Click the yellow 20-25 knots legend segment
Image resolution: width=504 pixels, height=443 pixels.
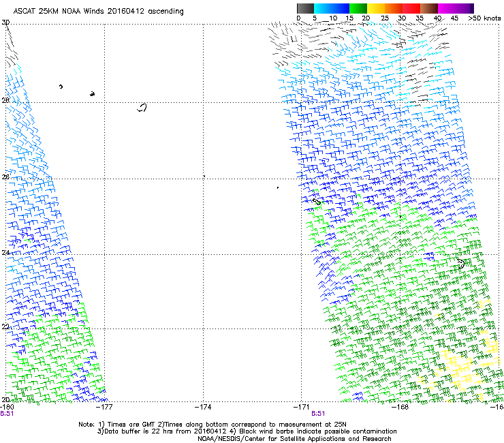click(376, 8)
